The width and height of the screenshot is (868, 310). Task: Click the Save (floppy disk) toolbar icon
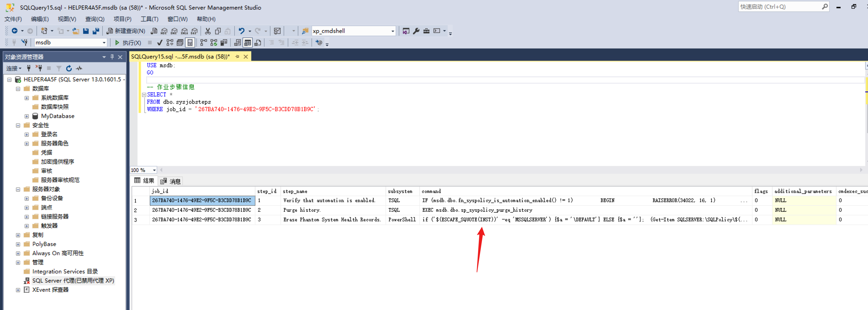click(x=86, y=31)
